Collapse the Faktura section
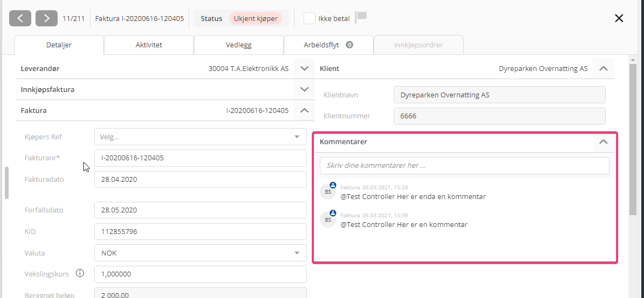644x298 pixels. (304, 110)
